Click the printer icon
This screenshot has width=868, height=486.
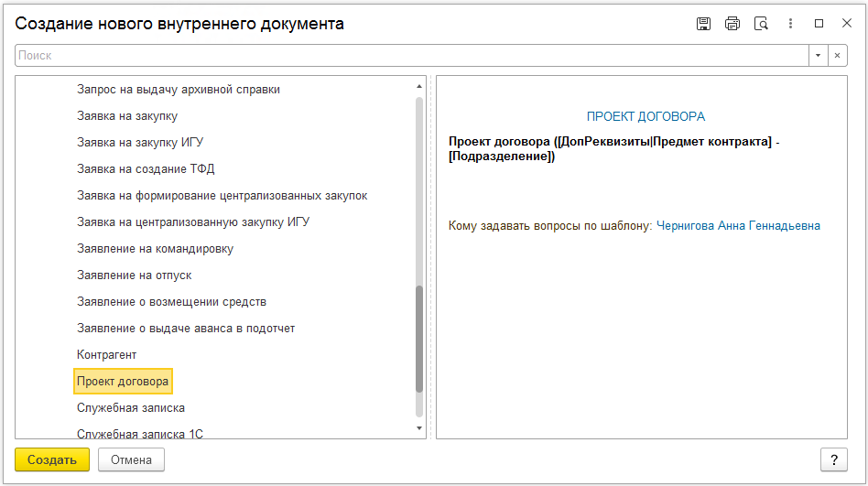tap(732, 24)
